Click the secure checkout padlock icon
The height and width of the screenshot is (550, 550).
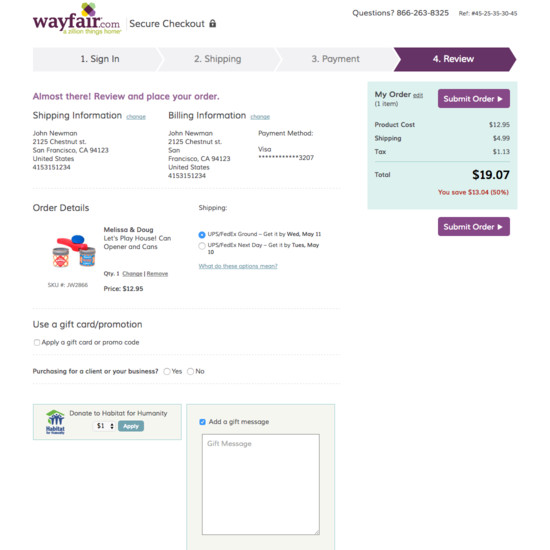click(213, 24)
